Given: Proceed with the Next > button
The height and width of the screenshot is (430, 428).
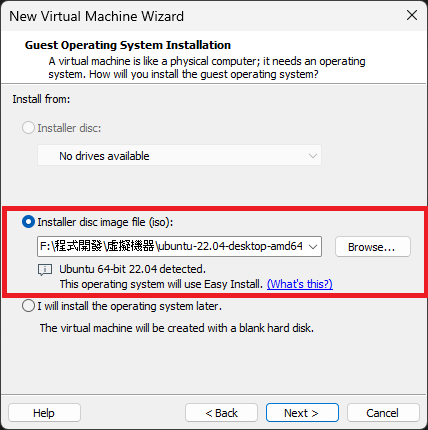Looking at the screenshot, I should click(302, 413).
